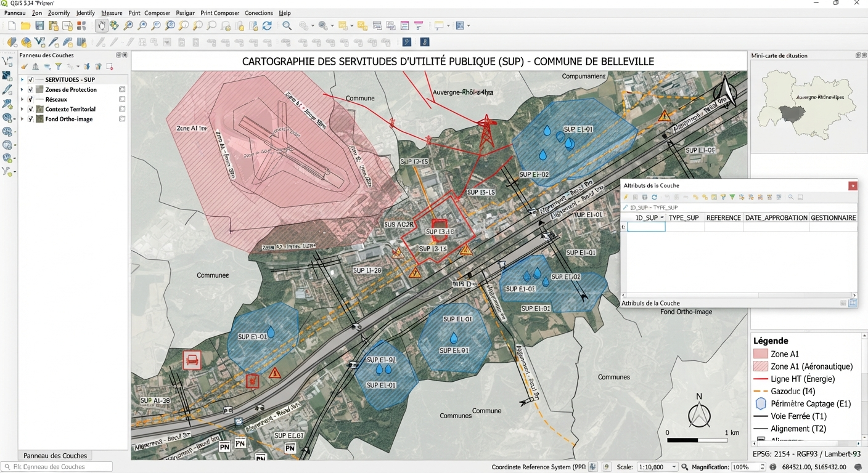Image resolution: width=868 pixels, height=473 pixels.
Task: Toggle editing pencil in attribute table toolbar
Action: click(x=626, y=197)
